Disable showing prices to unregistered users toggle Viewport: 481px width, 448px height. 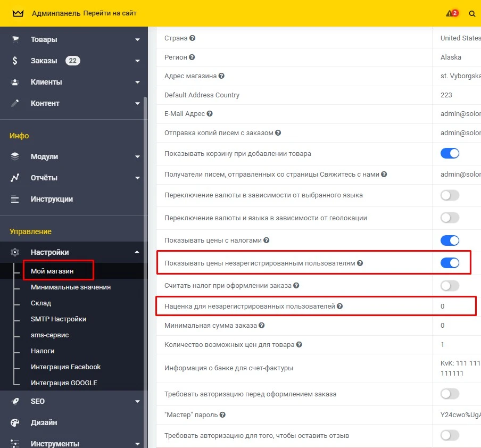450,263
